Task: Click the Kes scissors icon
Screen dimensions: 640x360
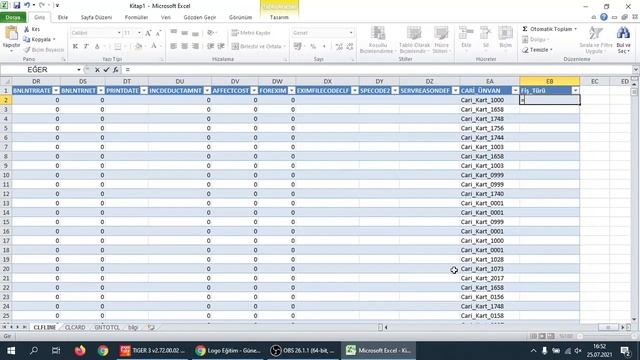Action: [27, 29]
